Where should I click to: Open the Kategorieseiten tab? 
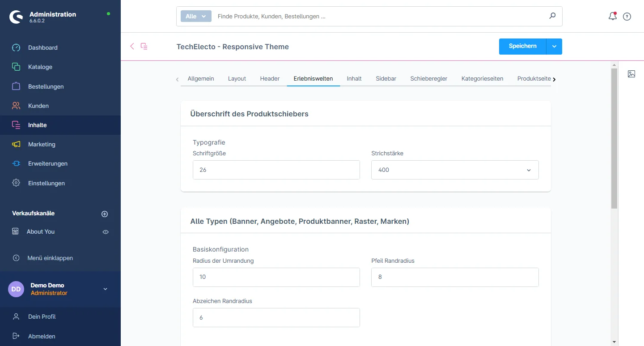point(482,79)
